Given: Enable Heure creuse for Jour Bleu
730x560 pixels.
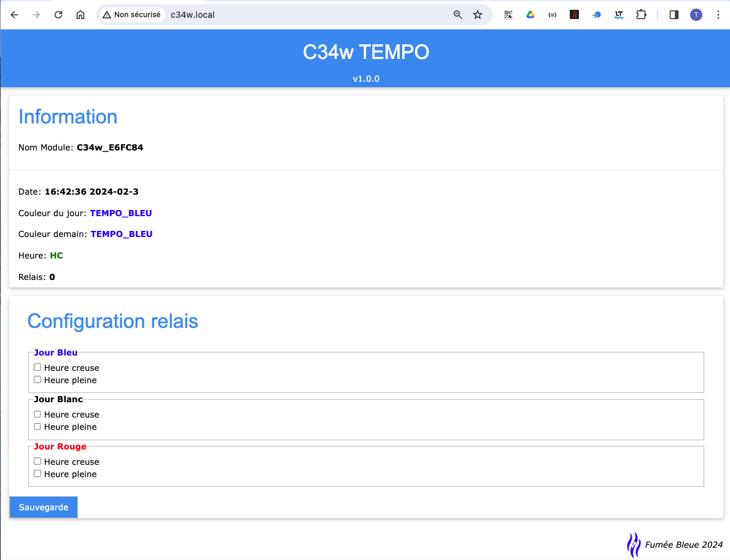Looking at the screenshot, I should coord(37,367).
